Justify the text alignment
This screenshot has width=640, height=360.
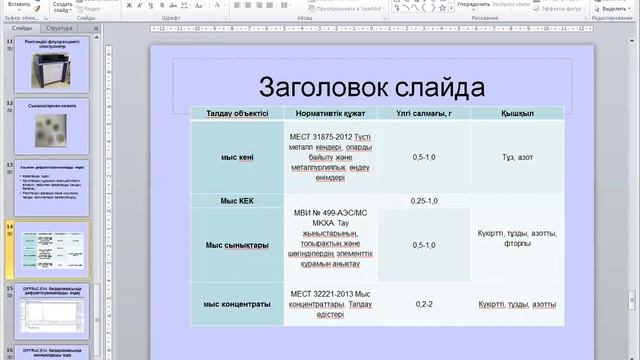[x=269, y=6]
